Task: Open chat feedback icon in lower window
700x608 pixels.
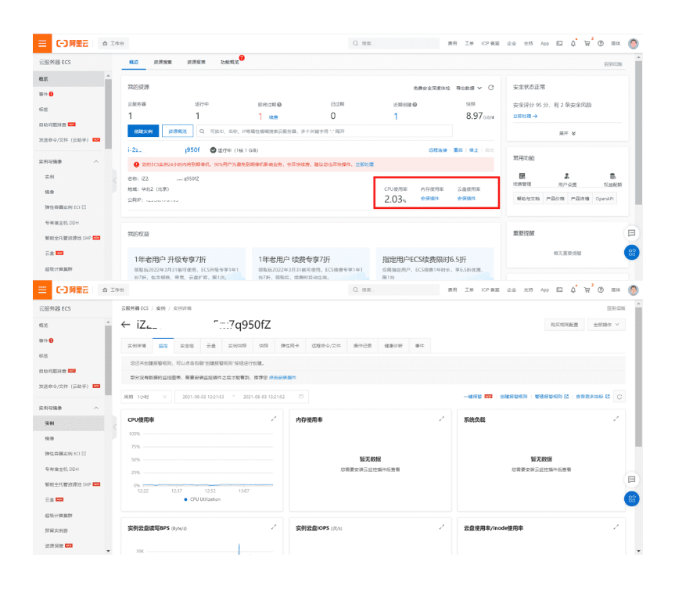Action: [632, 480]
